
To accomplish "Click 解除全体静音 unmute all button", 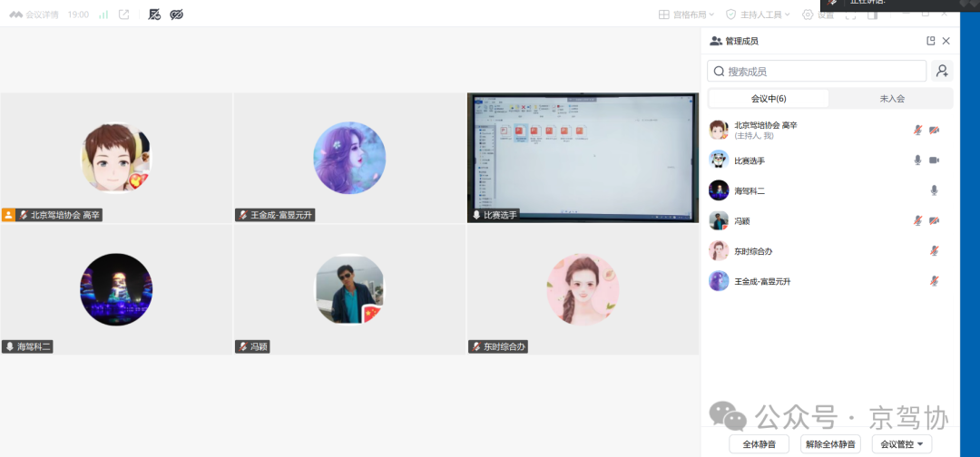I will (x=830, y=444).
